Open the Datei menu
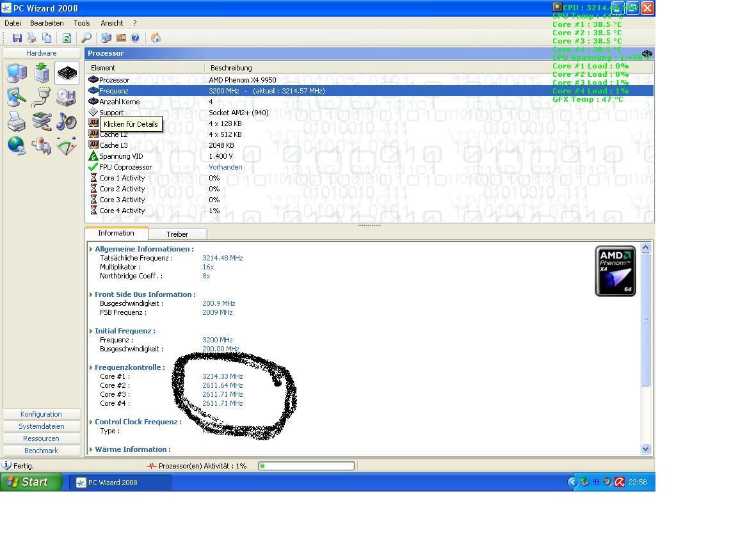The image size is (747, 560). (13, 23)
